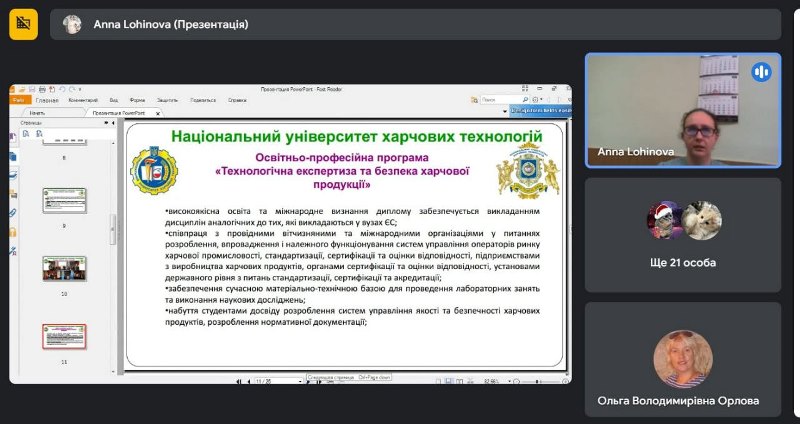Viewport: 800px width, 424px height.
Task: Switch to the Вид ribbon tab
Action: (114, 100)
